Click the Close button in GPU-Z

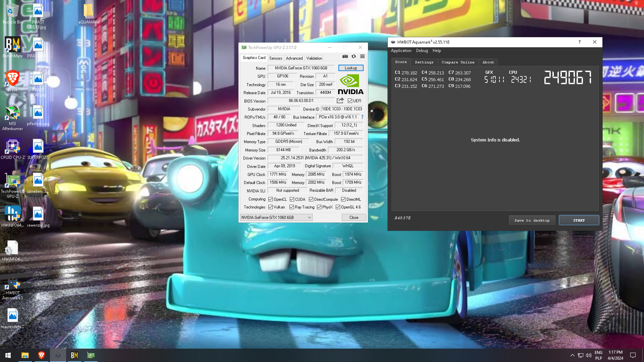coord(354,218)
